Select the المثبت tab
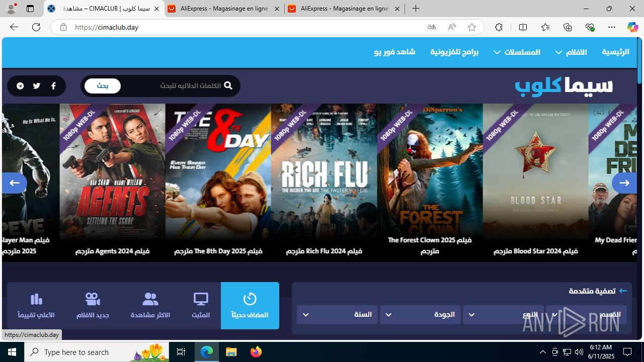The height and width of the screenshot is (362, 644). [201, 306]
